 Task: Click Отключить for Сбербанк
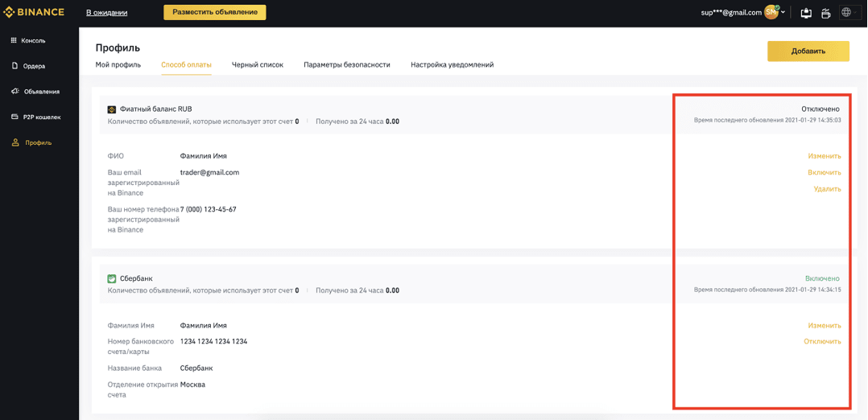tap(823, 341)
